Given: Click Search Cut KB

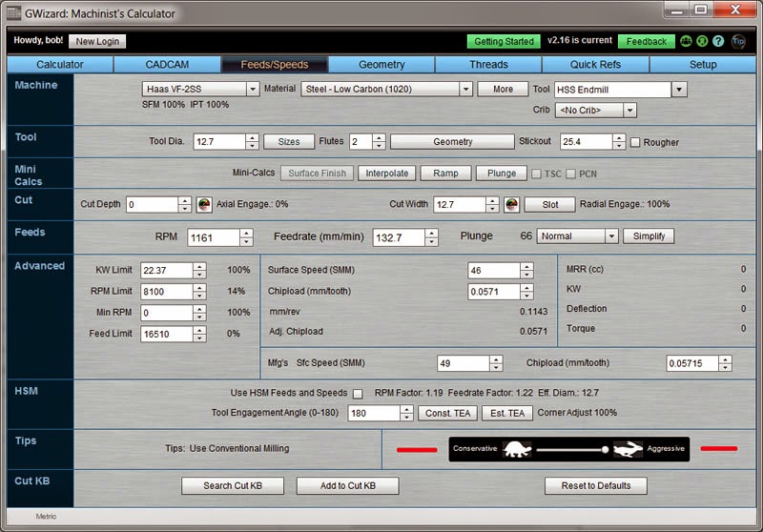Looking at the screenshot, I should coord(233,486).
